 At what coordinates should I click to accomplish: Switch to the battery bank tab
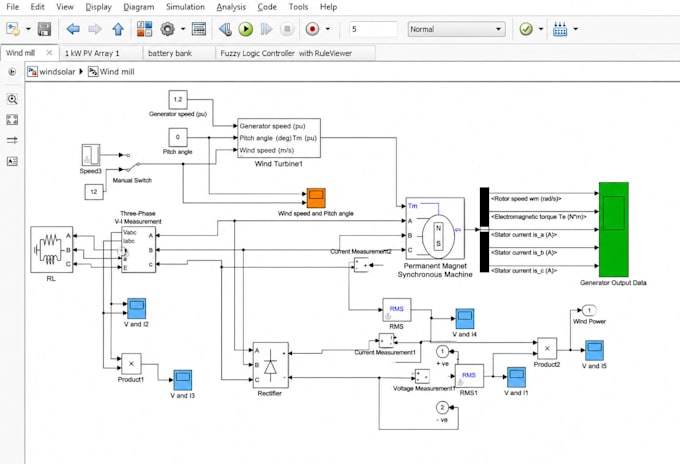(x=170, y=53)
